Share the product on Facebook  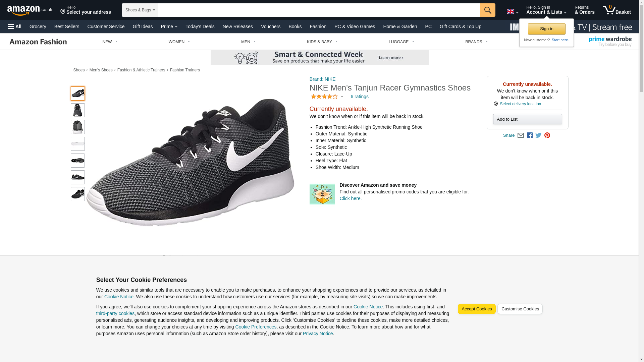[x=530, y=135]
